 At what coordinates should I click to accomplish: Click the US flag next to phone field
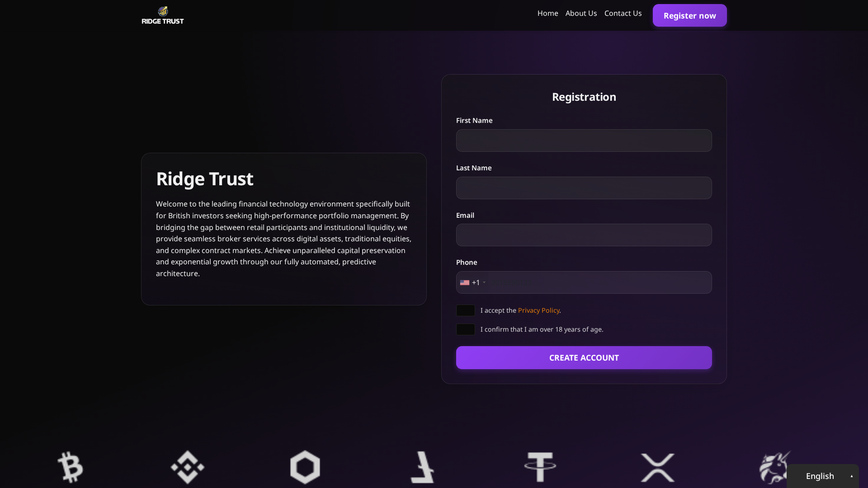(464, 282)
